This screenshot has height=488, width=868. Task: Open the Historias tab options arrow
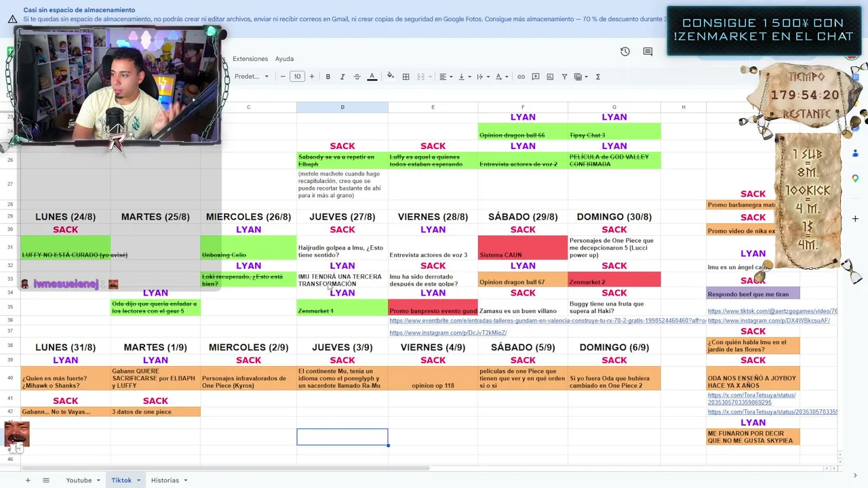click(185, 481)
